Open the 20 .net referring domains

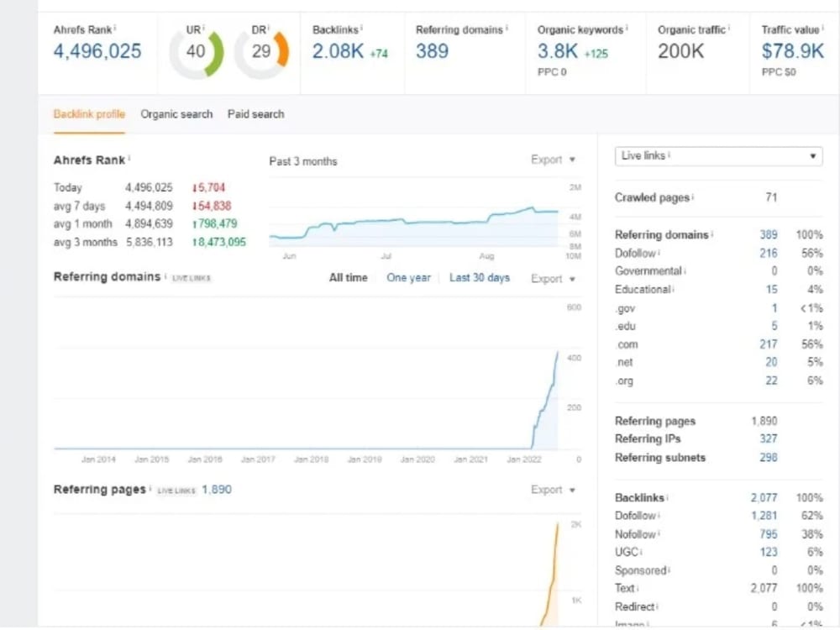(x=771, y=362)
